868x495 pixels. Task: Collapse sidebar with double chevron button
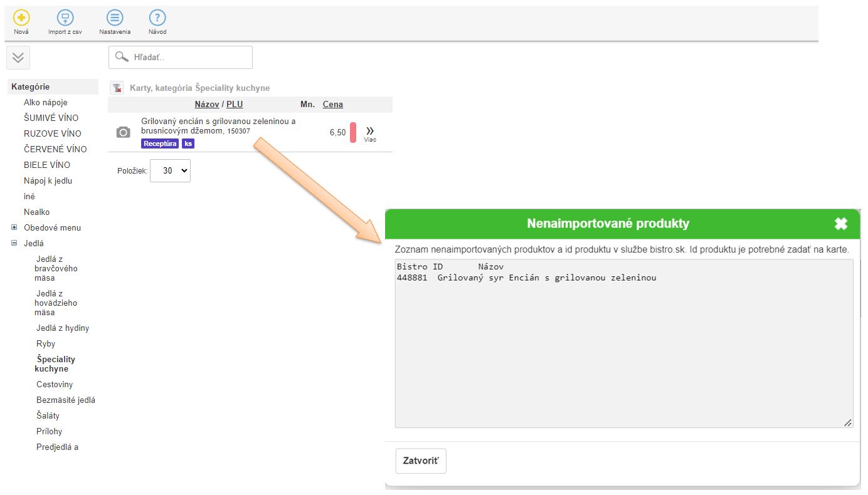point(18,58)
